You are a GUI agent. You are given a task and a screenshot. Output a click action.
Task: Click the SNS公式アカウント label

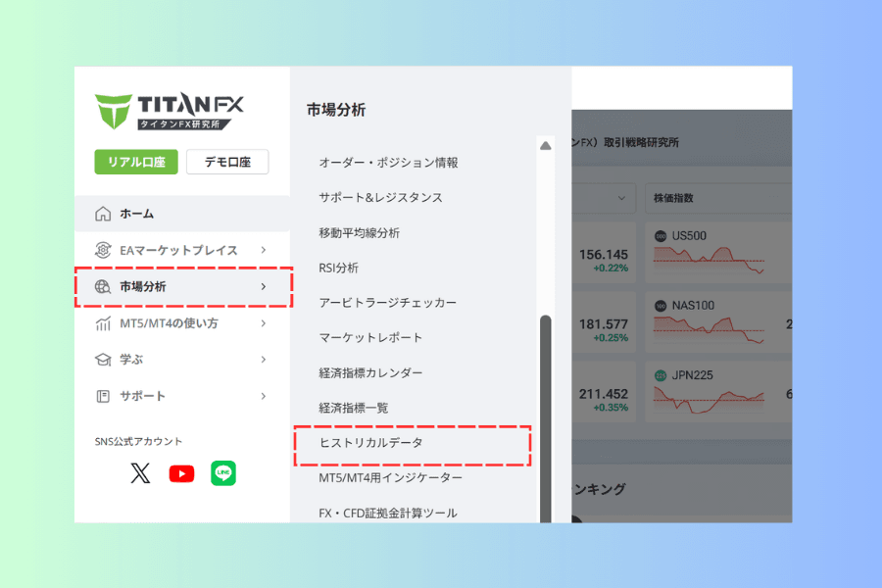pyautogui.click(x=138, y=441)
